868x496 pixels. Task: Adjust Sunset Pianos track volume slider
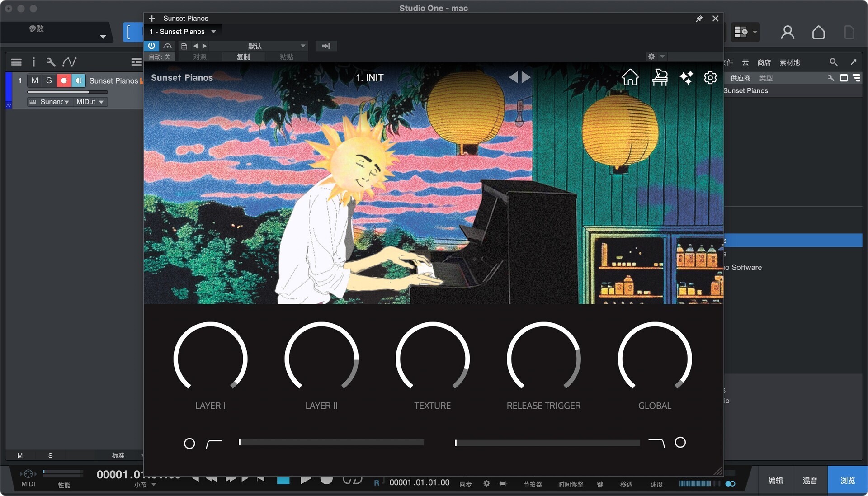point(67,92)
